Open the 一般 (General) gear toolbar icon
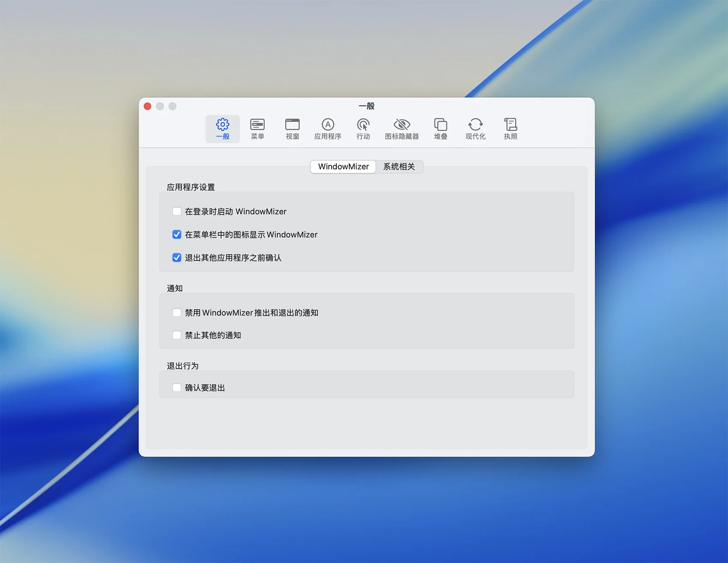 (222, 129)
